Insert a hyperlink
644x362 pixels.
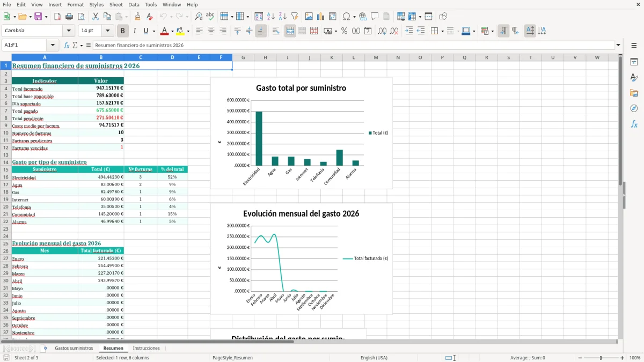click(363, 17)
